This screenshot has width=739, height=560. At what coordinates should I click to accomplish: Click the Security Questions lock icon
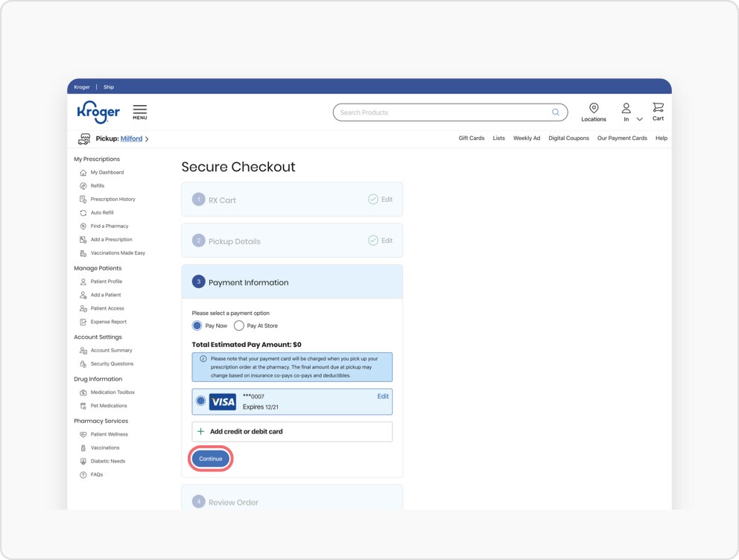(x=83, y=364)
